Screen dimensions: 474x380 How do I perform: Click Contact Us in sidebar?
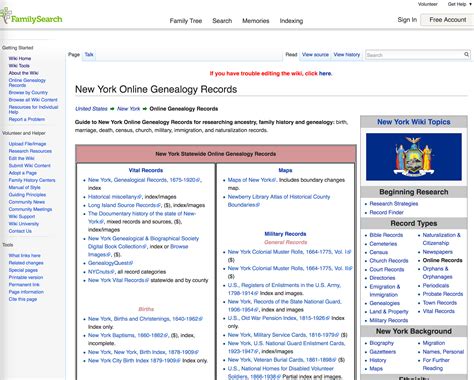point(20,231)
